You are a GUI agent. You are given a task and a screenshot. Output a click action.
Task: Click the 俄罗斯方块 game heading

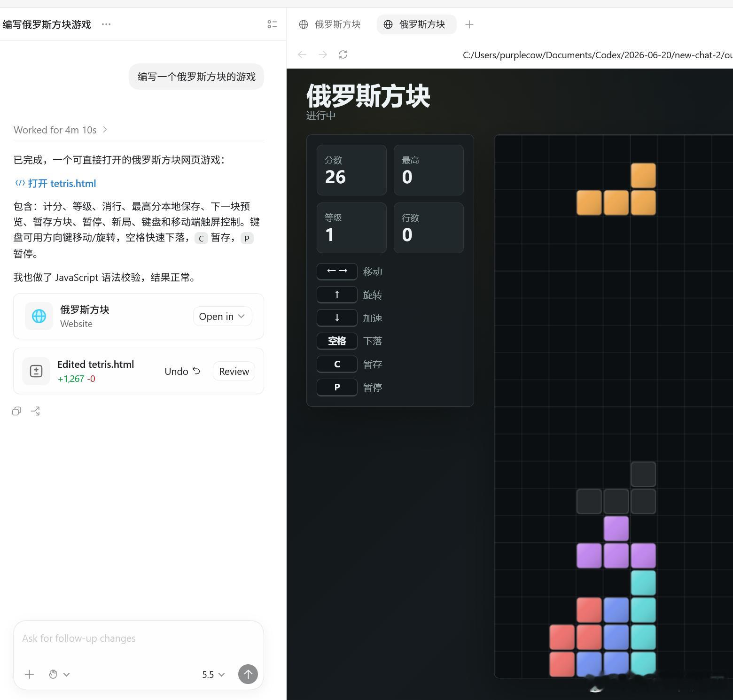(368, 96)
